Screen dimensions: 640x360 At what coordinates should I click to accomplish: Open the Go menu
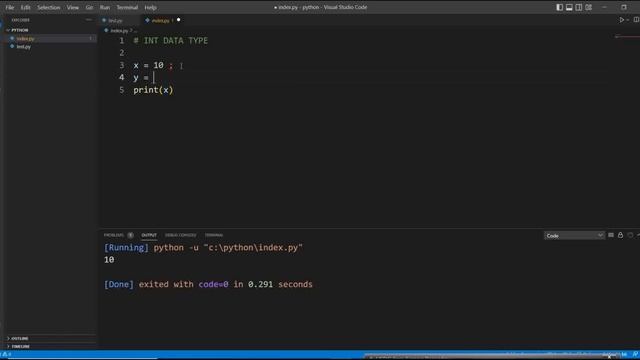coord(89,7)
